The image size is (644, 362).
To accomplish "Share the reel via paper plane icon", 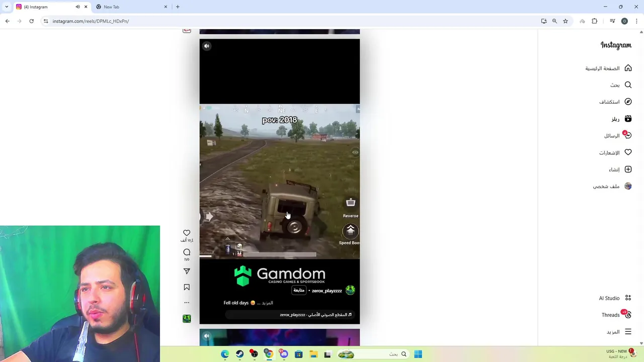I will tap(187, 271).
